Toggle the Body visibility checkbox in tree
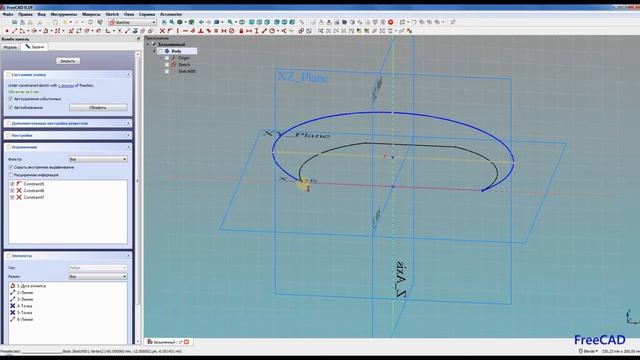640x360 pixels. [160, 51]
